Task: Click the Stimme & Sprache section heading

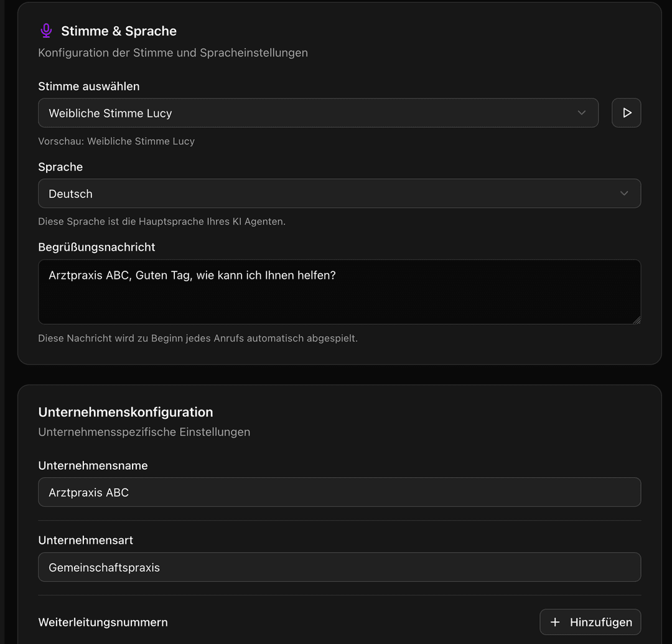Action: pyautogui.click(x=119, y=30)
